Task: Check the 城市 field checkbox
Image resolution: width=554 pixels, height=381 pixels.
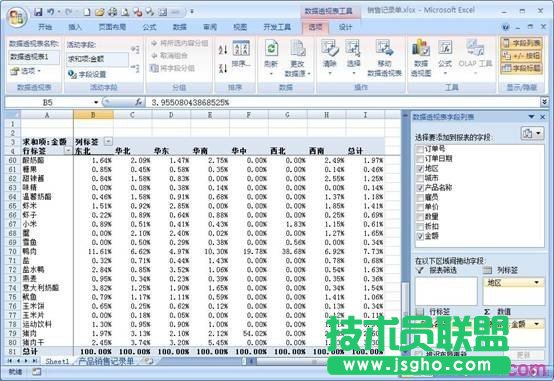Action: (420, 178)
